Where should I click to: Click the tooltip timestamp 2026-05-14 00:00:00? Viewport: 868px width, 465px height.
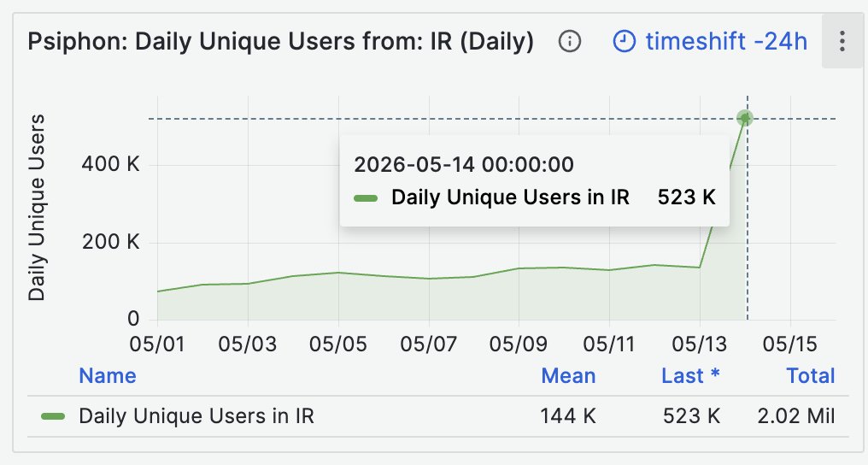click(x=464, y=165)
